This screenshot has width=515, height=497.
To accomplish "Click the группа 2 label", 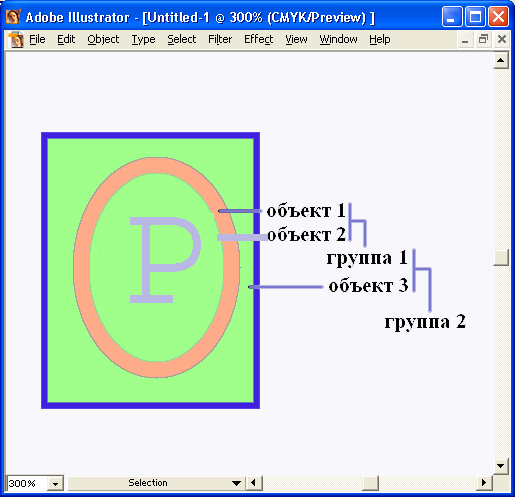I will [x=425, y=322].
